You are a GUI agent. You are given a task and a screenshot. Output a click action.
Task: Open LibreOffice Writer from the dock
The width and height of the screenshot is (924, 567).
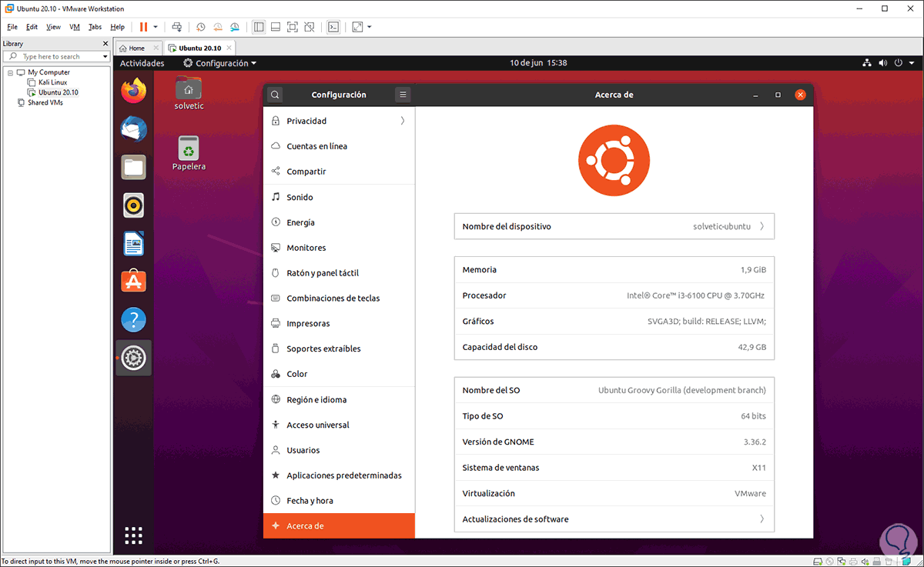coord(134,244)
